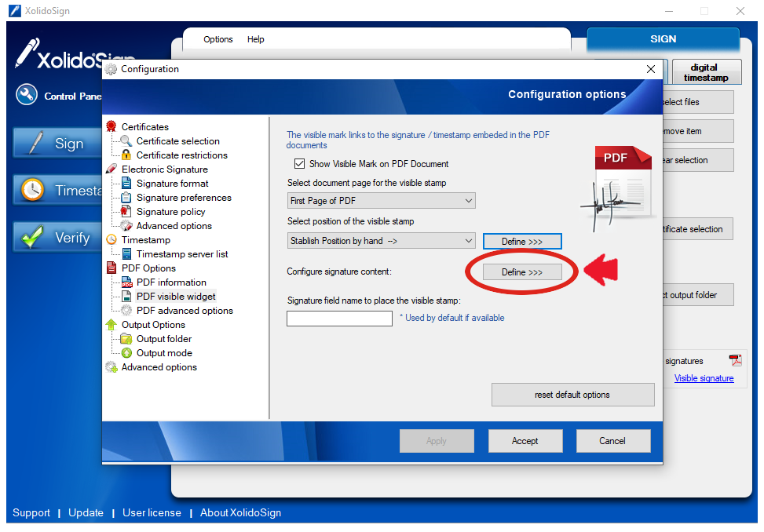Click the Verify green checkmark icon

(x=33, y=237)
